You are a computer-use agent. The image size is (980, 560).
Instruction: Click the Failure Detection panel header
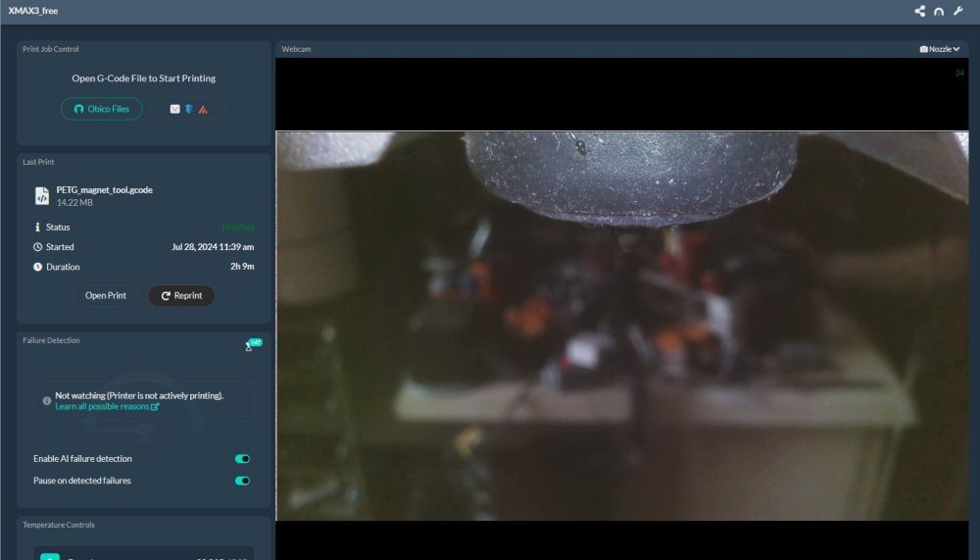(x=51, y=340)
